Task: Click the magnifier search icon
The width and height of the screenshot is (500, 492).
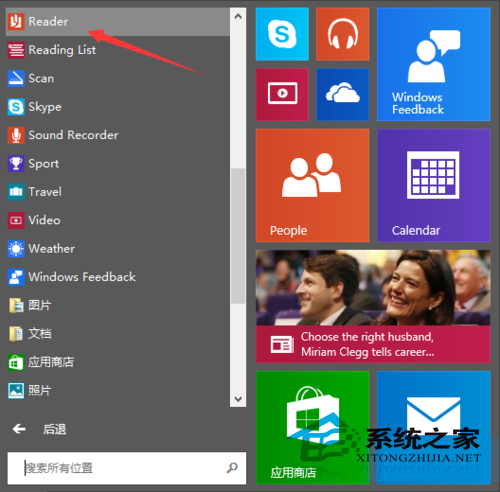Action: (232, 468)
